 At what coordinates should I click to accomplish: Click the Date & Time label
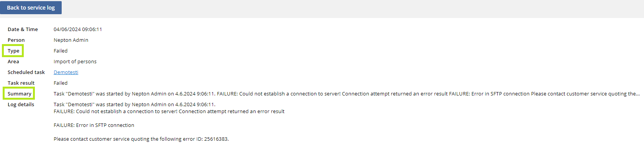tap(23, 29)
